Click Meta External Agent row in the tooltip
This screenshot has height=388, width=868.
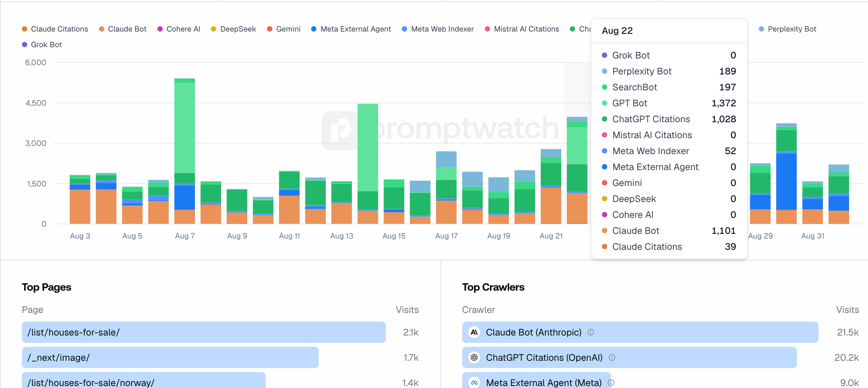(669, 167)
